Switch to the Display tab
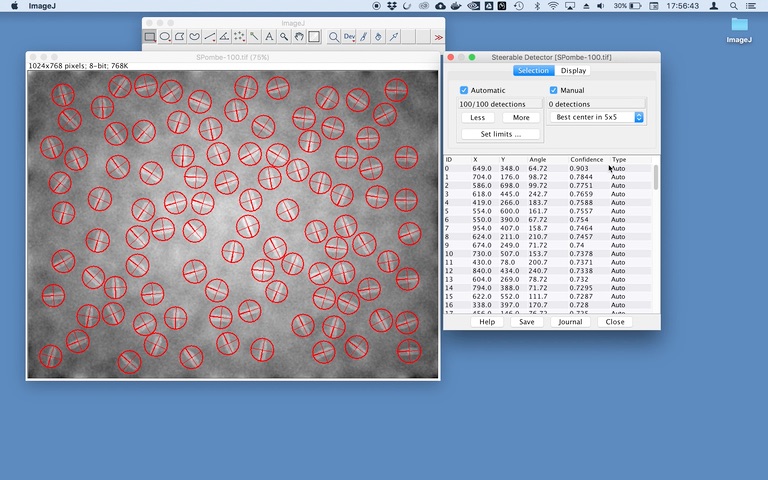The height and width of the screenshot is (480, 768). coord(573,71)
